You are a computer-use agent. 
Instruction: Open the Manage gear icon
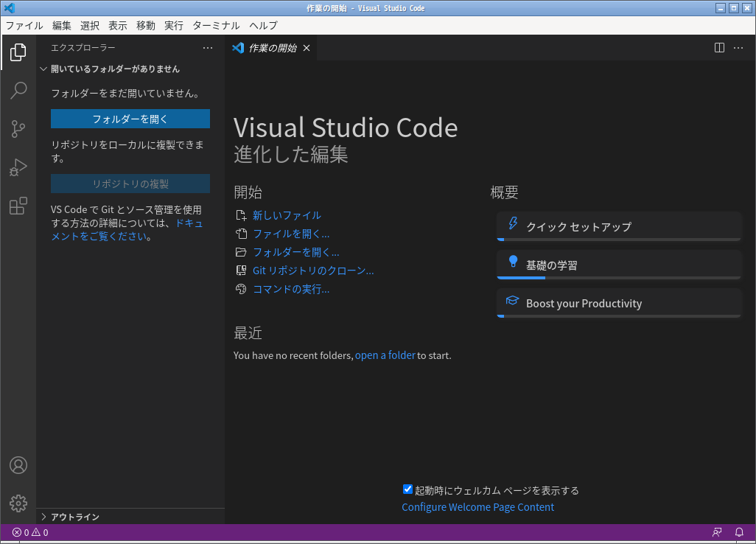click(x=18, y=503)
